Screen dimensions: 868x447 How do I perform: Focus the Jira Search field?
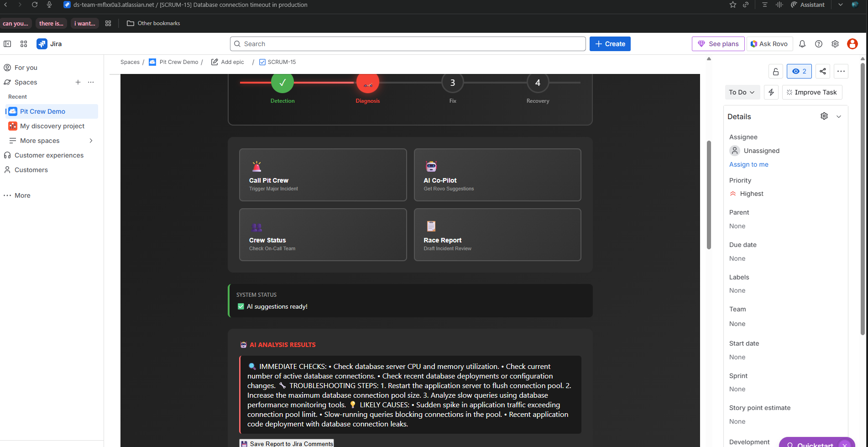pos(408,44)
